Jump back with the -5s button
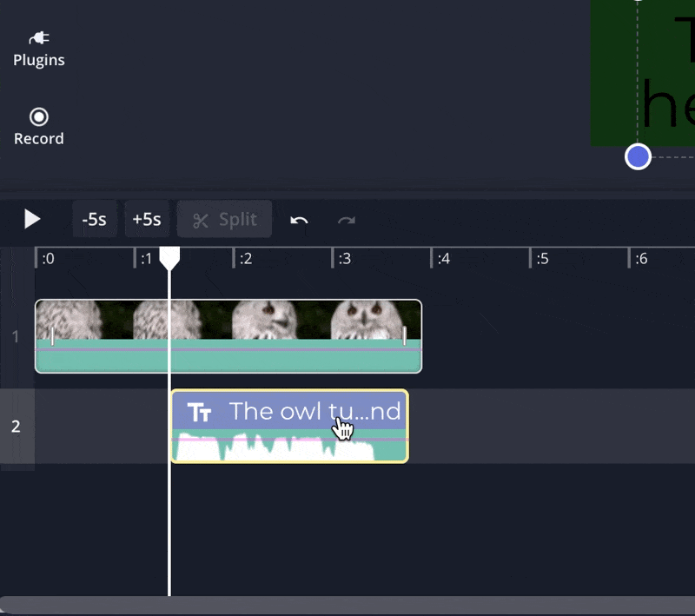Viewport: 695px width, 616px height. point(94,219)
